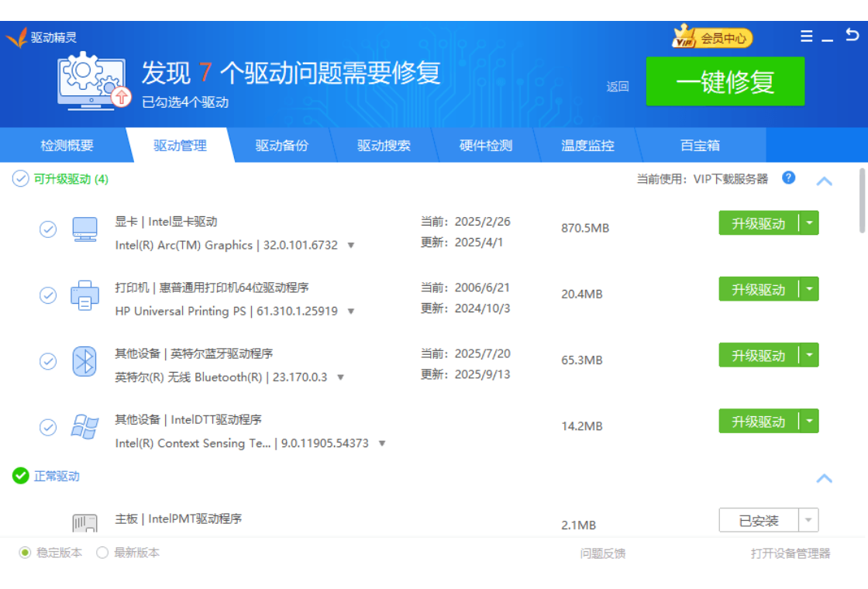The width and height of the screenshot is (868, 589).
Task: Click the Intel graphics card monitor icon
Action: click(x=84, y=229)
